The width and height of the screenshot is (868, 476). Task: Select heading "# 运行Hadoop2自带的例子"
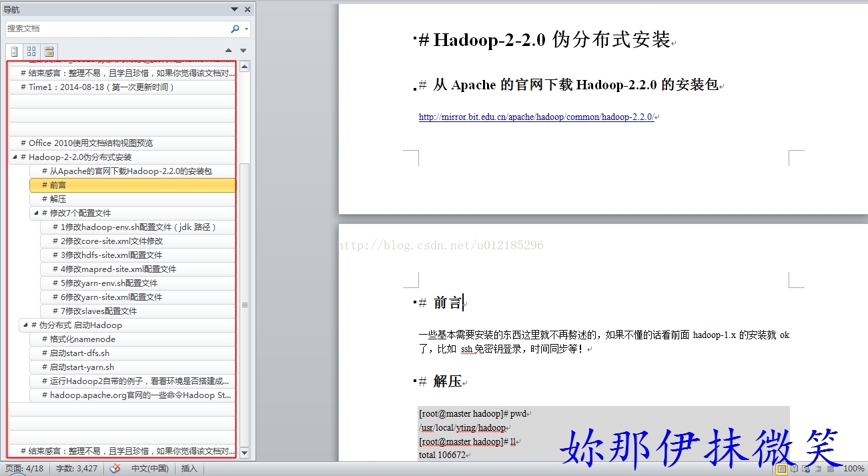pos(133,381)
